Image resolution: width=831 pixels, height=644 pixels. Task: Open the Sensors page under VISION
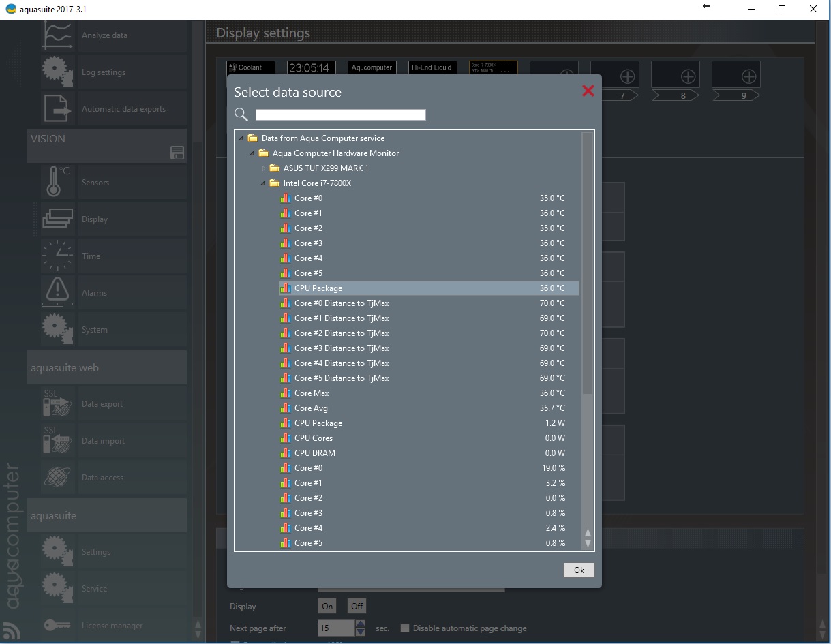[95, 183]
